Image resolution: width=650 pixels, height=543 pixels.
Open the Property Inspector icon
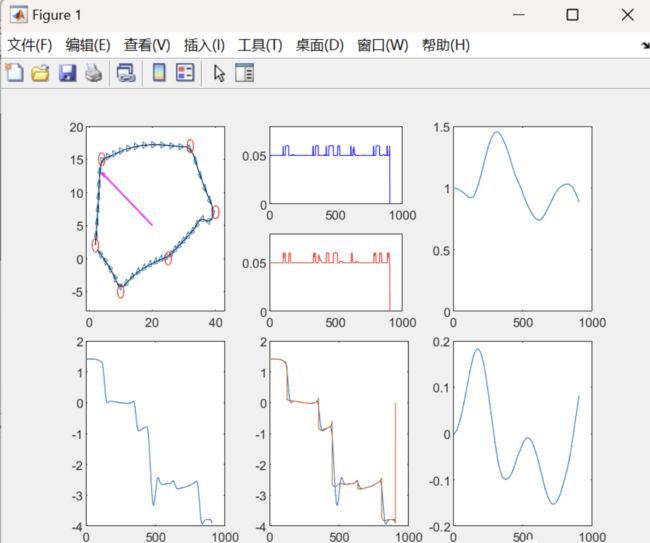pyautogui.click(x=245, y=73)
